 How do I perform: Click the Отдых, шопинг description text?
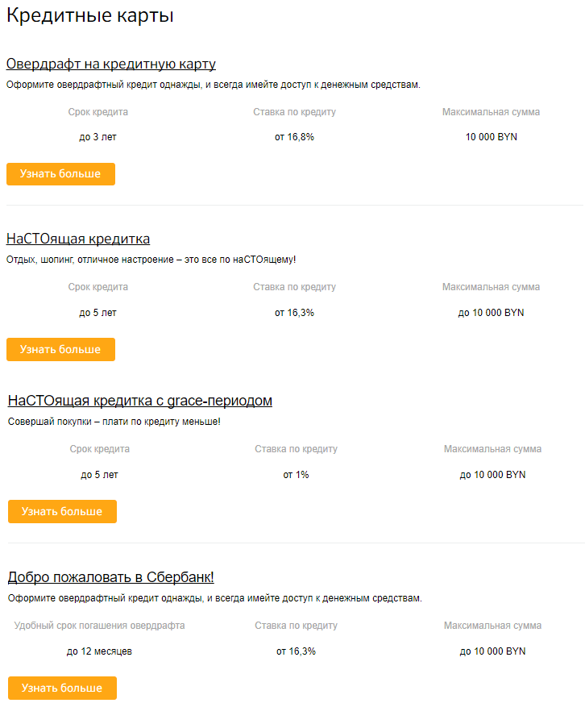[151, 260]
